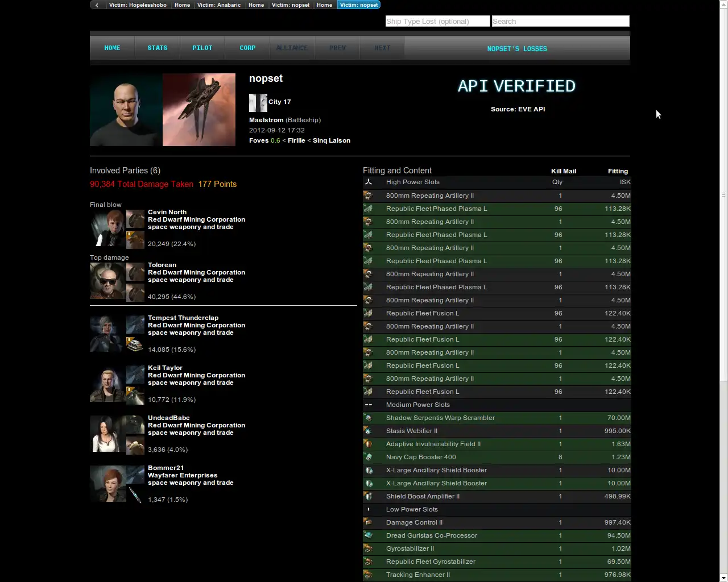Open the Foves system link
This screenshot has height=582, width=728.
(x=259, y=141)
